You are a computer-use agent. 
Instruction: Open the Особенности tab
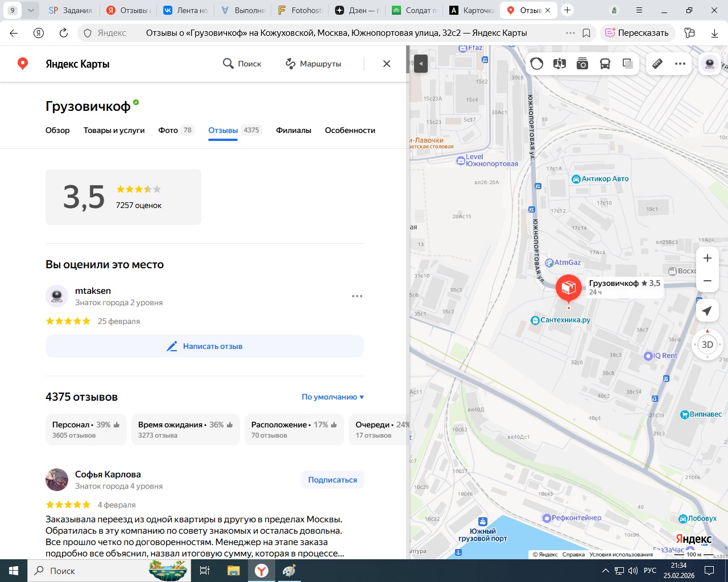click(350, 130)
